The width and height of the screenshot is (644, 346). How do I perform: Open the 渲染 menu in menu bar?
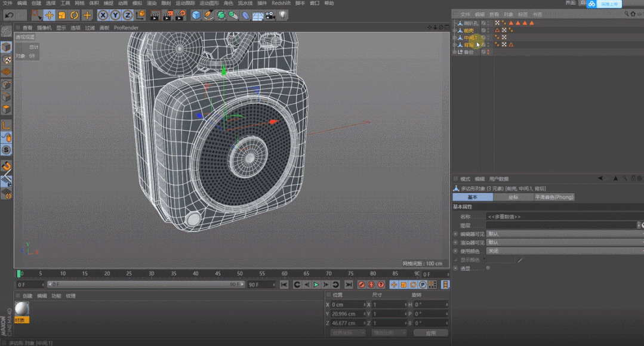coord(152,3)
